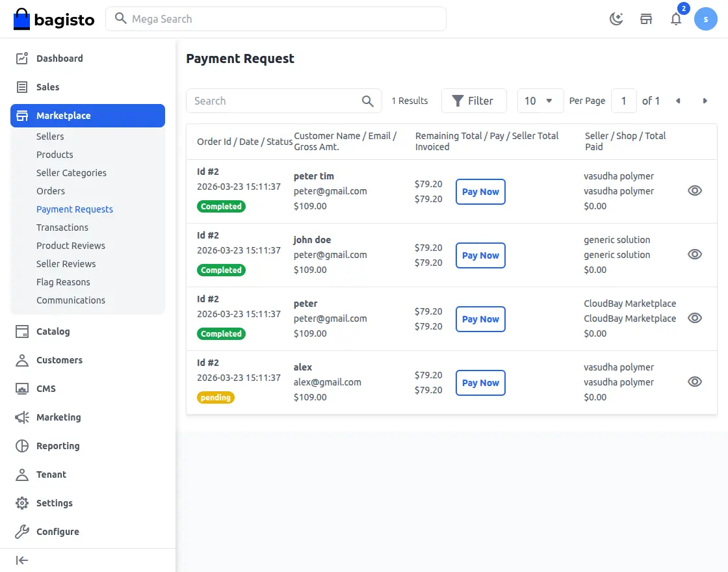Click Pay Now for john doe
Image resolution: width=728 pixels, height=572 pixels.
point(480,255)
